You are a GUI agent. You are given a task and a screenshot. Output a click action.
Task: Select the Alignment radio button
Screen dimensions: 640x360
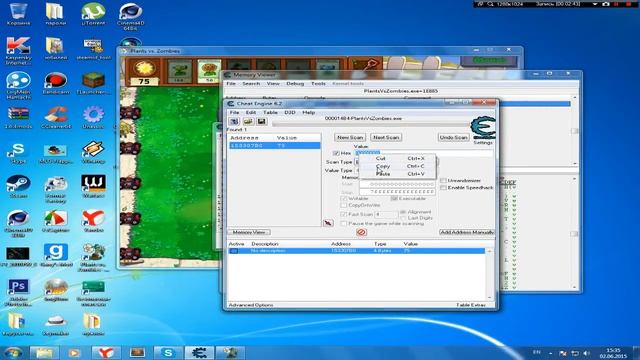(403, 212)
